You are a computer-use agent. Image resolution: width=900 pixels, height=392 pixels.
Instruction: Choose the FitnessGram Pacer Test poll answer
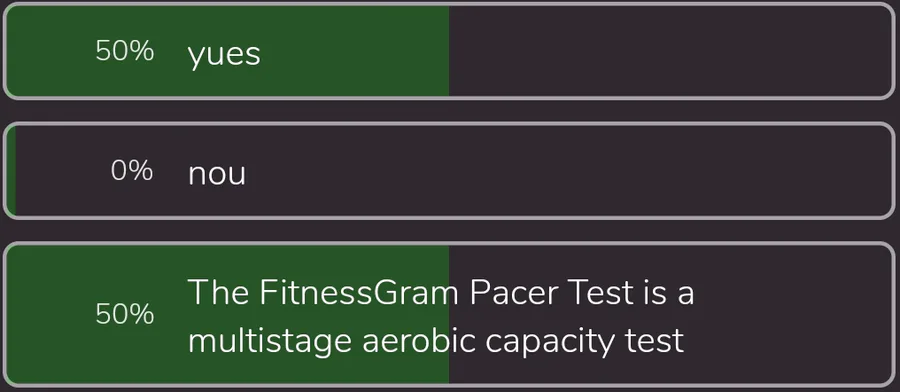[449, 315]
